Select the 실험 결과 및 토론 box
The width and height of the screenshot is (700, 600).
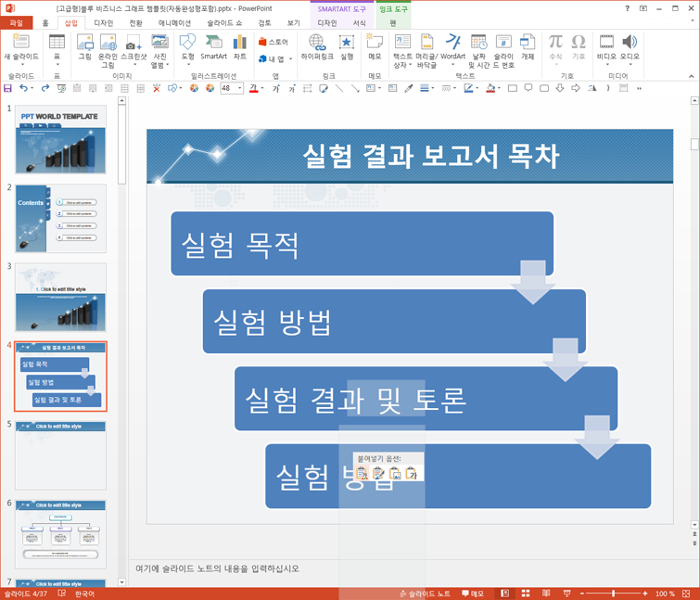(426, 399)
